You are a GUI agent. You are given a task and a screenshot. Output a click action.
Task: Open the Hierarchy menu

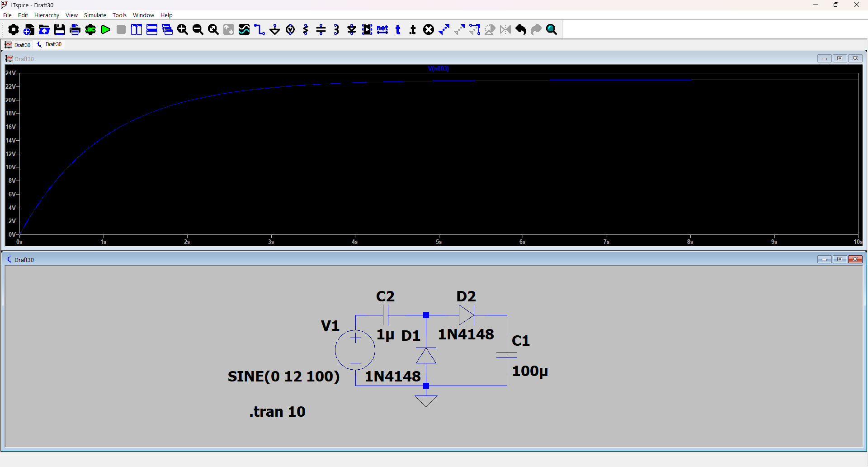pyautogui.click(x=47, y=15)
